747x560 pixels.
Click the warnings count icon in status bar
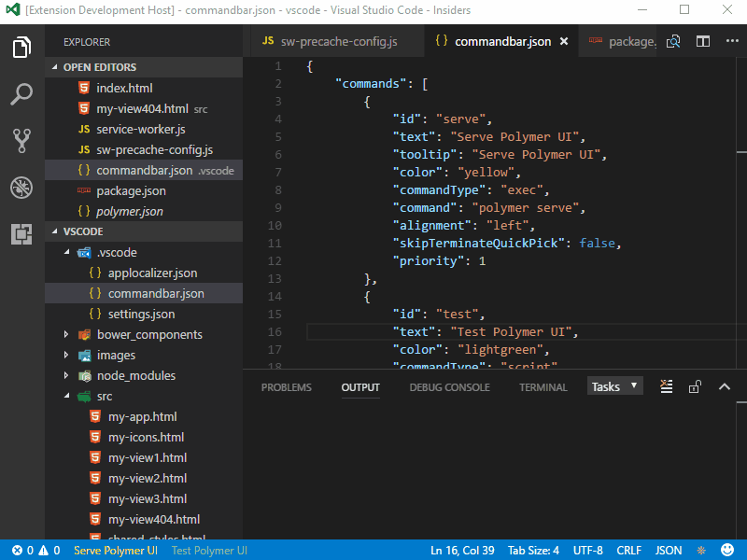pos(43,551)
